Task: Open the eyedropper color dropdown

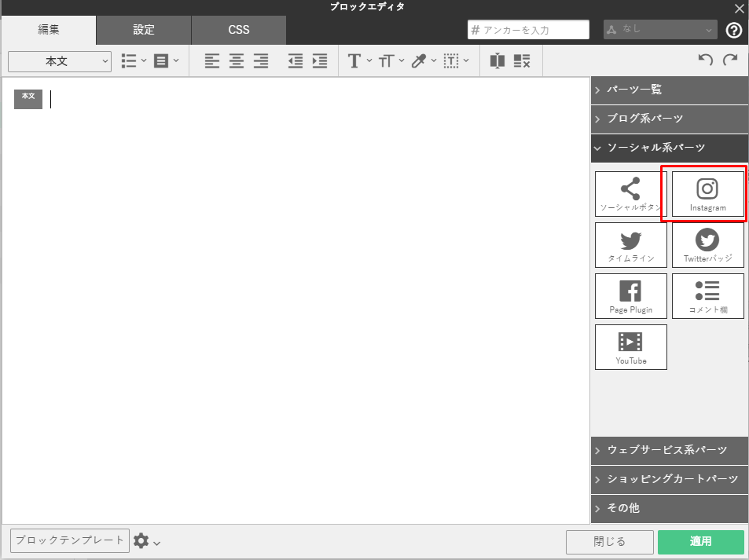Action: click(x=423, y=61)
